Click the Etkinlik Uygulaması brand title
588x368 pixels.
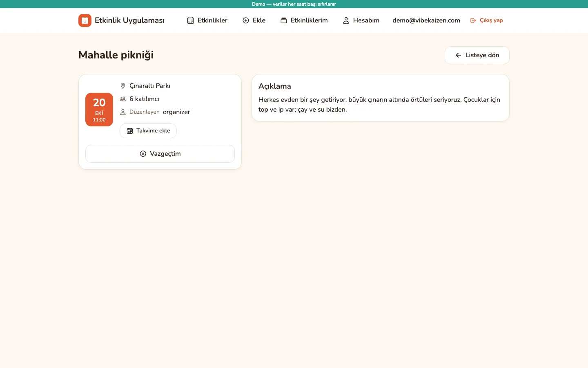click(130, 20)
